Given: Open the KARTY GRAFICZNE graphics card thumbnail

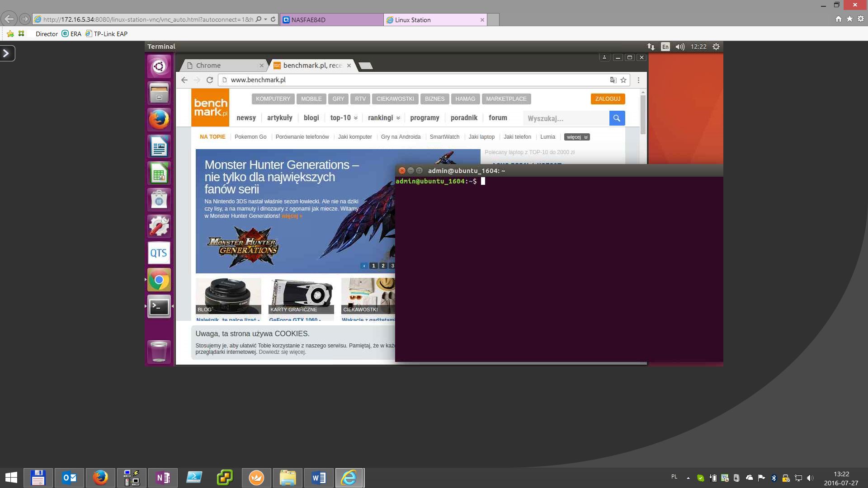Looking at the screenshot, I should 301,296.
